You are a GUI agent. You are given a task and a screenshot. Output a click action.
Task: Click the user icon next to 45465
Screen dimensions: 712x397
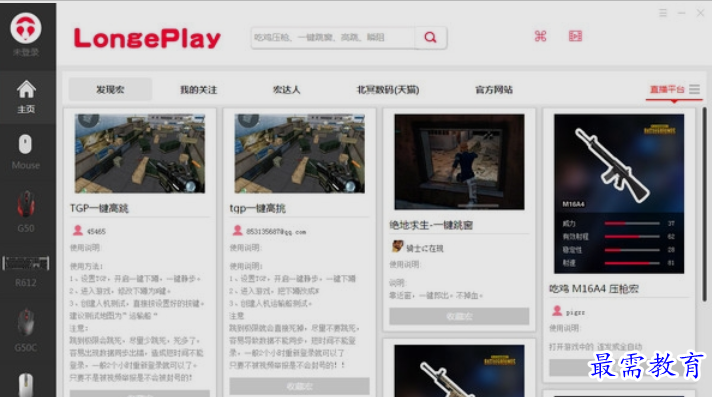78,230
